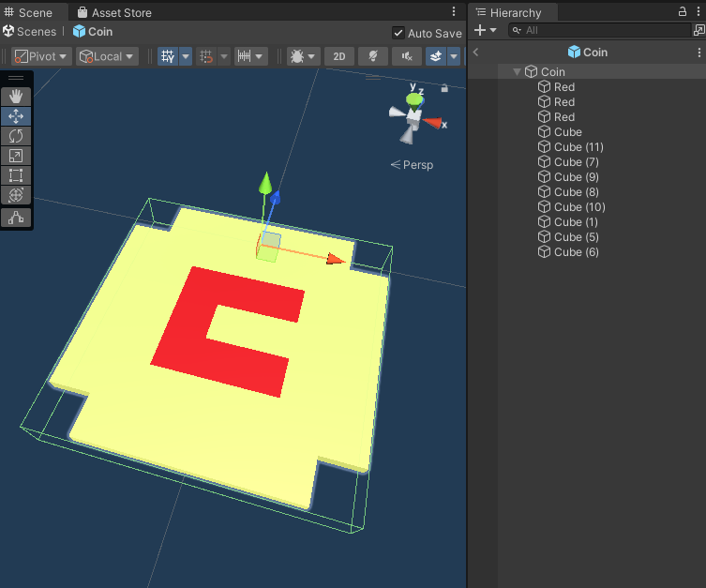The height and width of the screenshot is (588, 706).
Task: Open Hierarchy search window icon
Action: tap(699, 30)
